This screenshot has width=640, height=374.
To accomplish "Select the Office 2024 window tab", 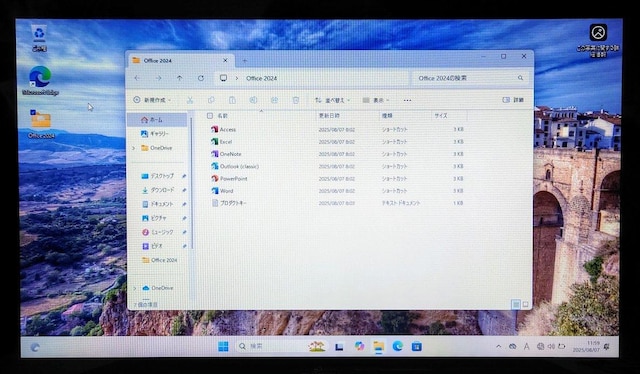I will 180,60.
